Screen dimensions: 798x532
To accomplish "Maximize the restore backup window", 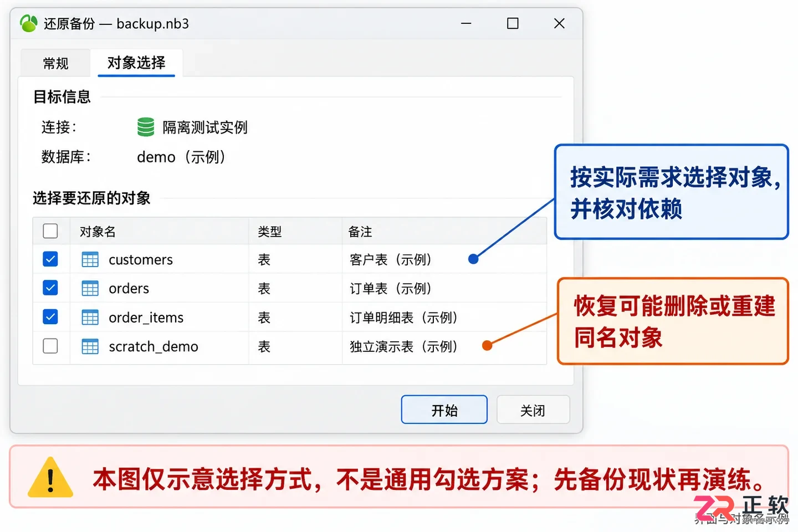I will (513, 23).
